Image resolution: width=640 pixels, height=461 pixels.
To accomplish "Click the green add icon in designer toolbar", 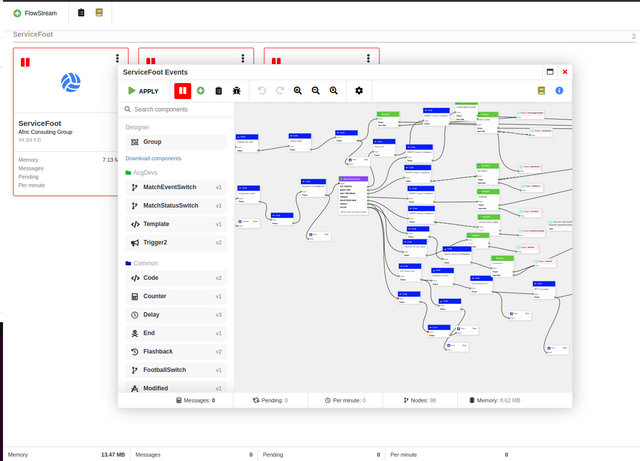I will (x=201, y=91).
